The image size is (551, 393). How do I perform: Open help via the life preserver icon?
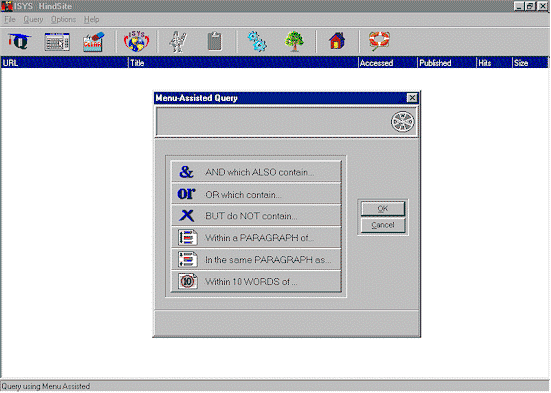[x=379, y=41]
